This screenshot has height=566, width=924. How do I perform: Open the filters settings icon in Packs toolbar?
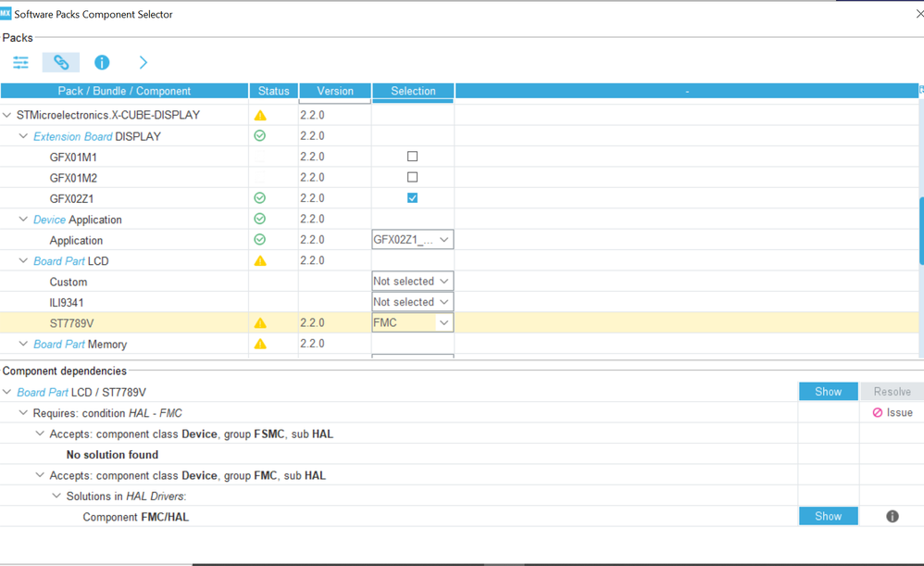pos(20,62)
